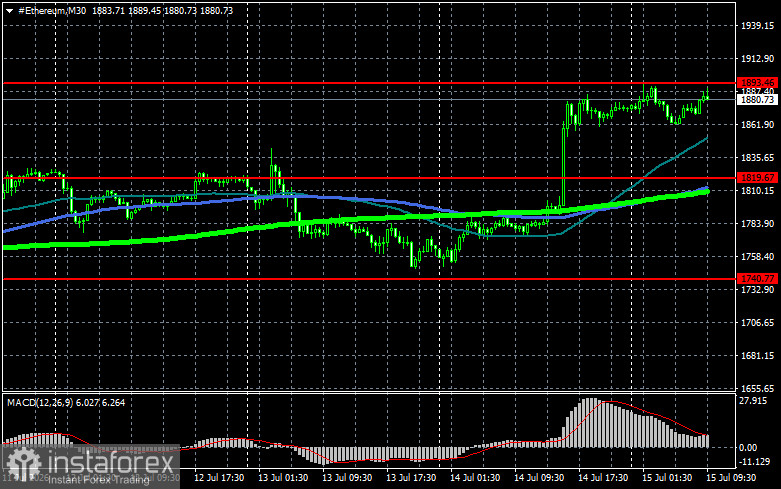Select the 1740.77 red support level label
This screenshot has width=781, height=489.
point(757,279)
